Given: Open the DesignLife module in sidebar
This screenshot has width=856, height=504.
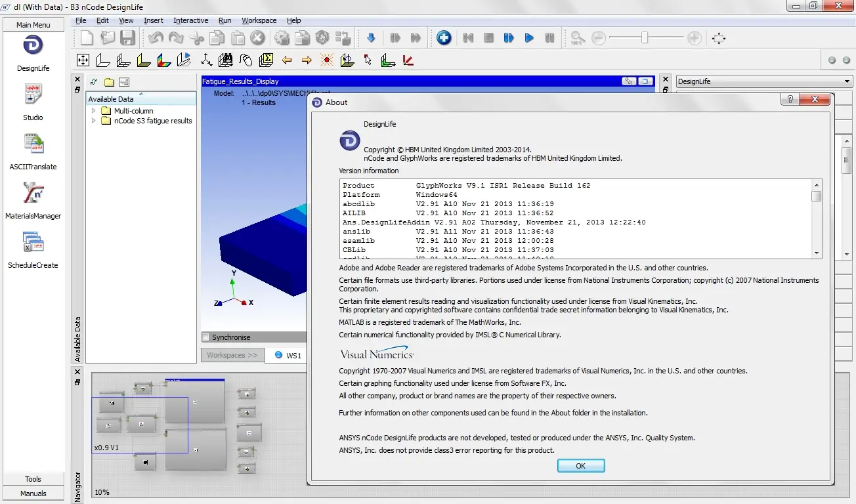Looking at the screenshot, I should [x=33, y=53].
